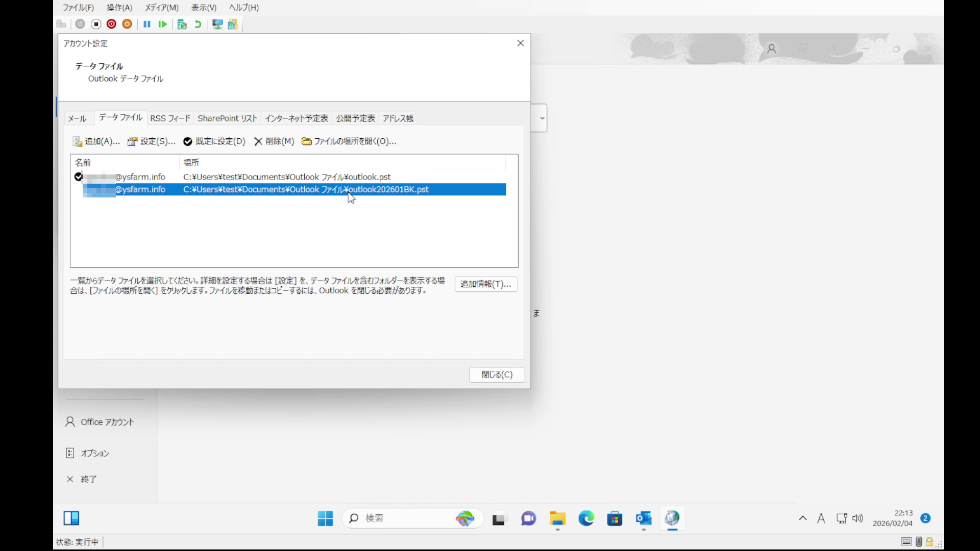
Task: Click the Hyper-V Checkpoint icon
Action: (182, 24)
